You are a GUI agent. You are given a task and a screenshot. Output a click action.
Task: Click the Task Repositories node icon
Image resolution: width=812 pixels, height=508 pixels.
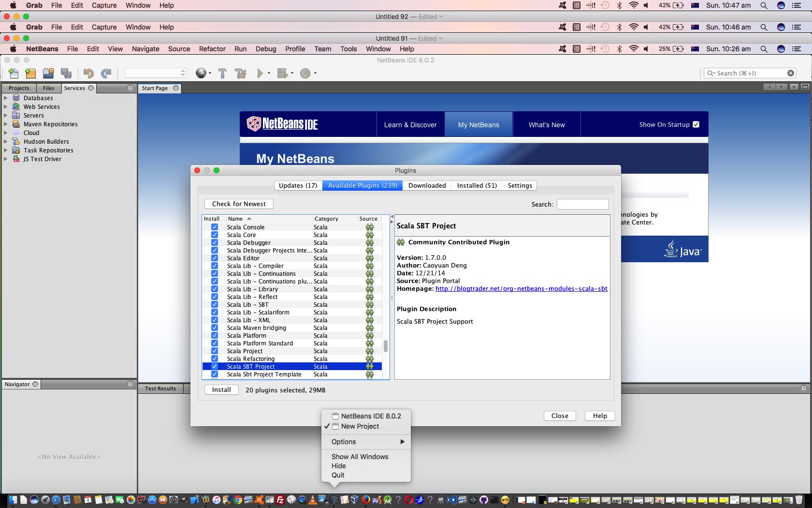click(x=16, y=150)
